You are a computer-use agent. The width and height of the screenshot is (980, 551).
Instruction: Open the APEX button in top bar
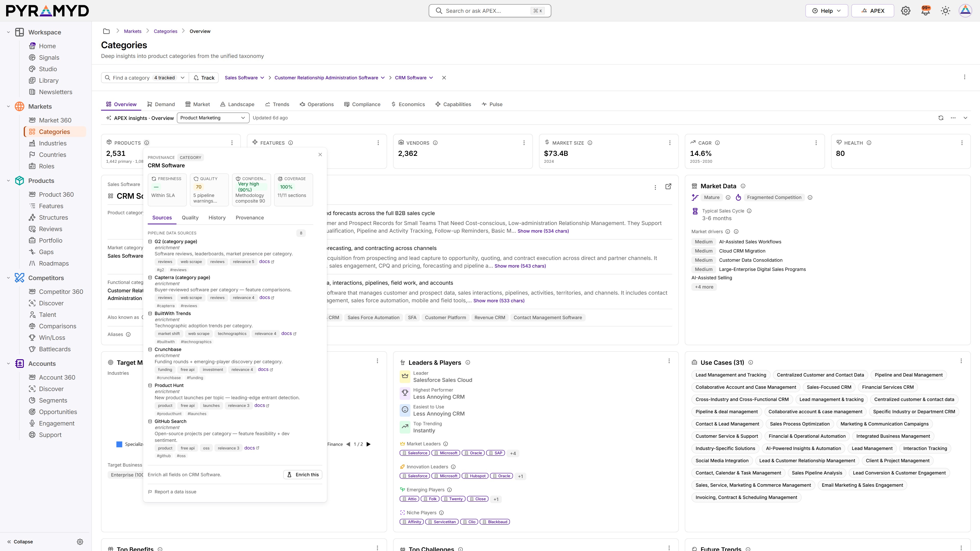coord(873,11)
